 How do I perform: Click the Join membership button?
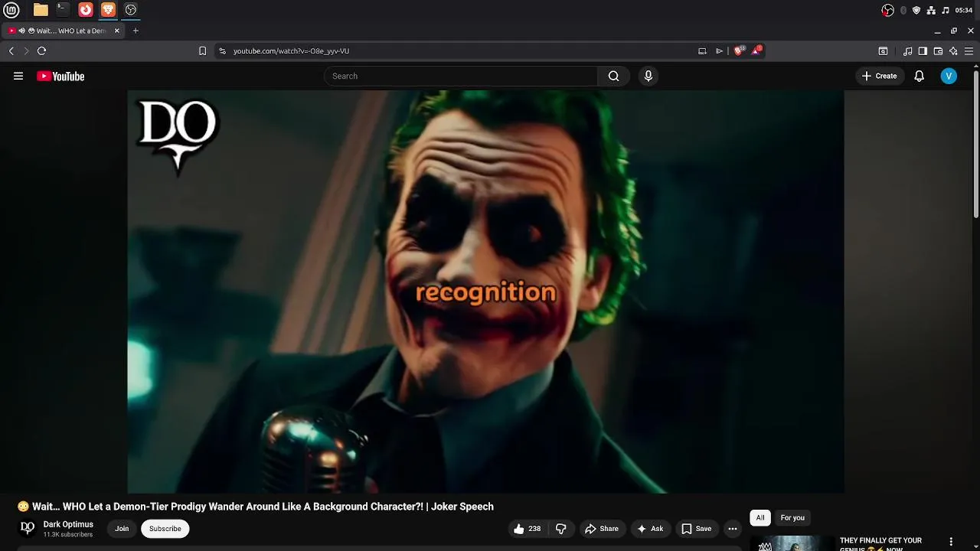(x=122, y=529)
